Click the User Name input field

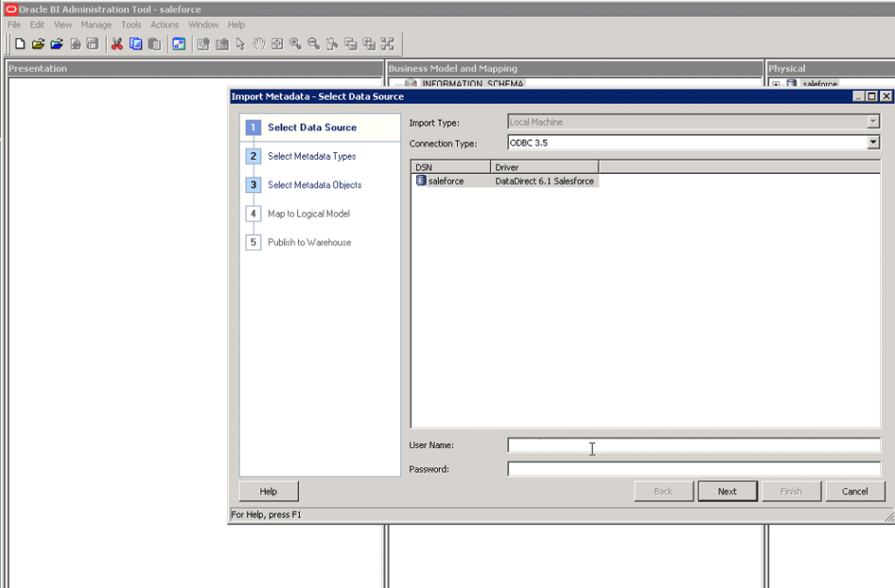point(693,446)
